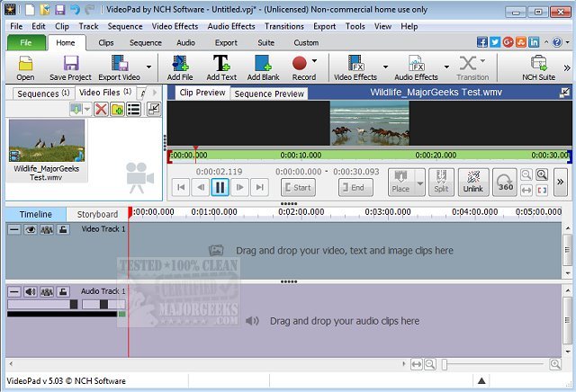Pop out the clip preview window
The image size is (576, 392).
pos(564,93)
